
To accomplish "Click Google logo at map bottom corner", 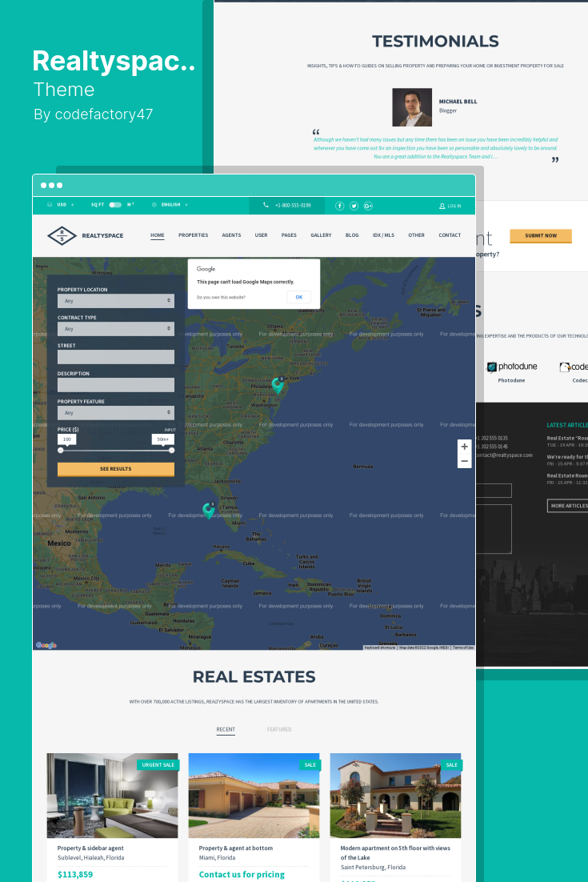I will (46, 645).
